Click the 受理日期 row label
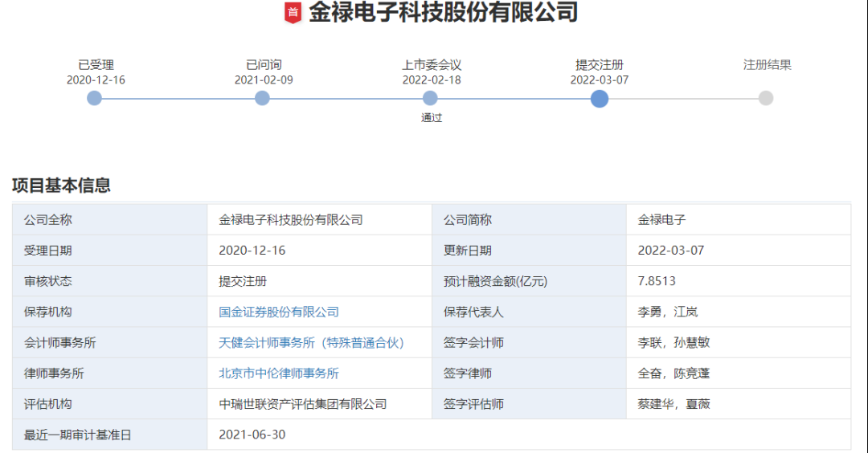 (48, 251)
